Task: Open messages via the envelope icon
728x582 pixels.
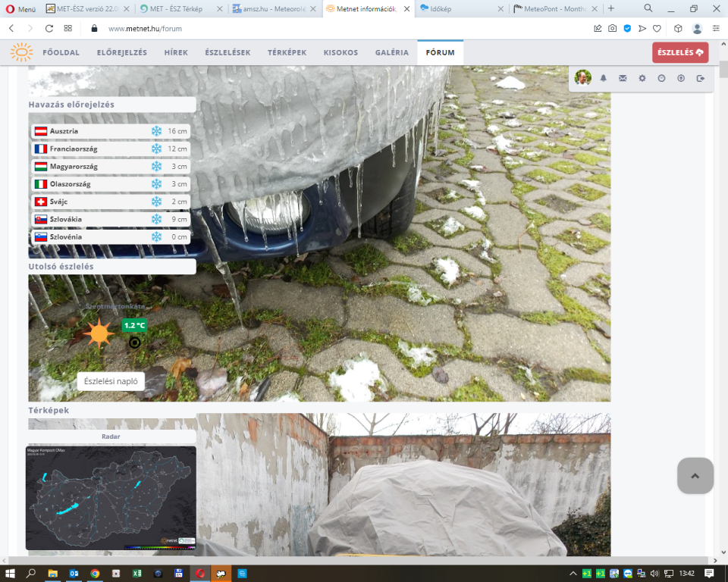Action: [623, 78]
